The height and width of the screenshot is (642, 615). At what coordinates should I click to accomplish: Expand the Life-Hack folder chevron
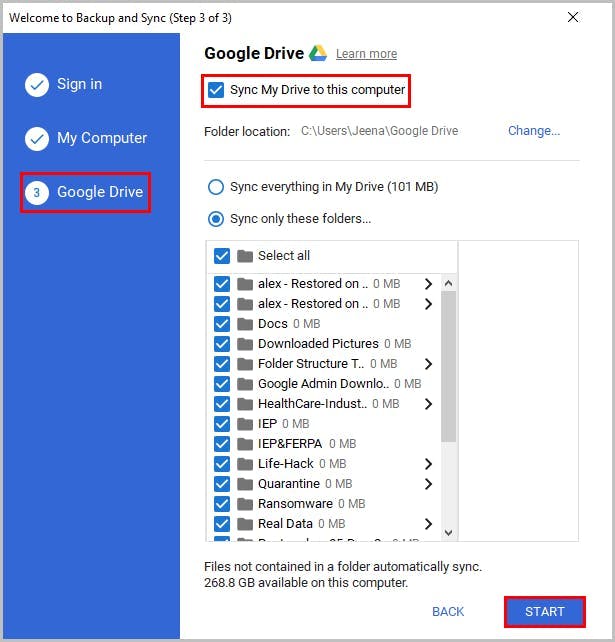point(428,464)
